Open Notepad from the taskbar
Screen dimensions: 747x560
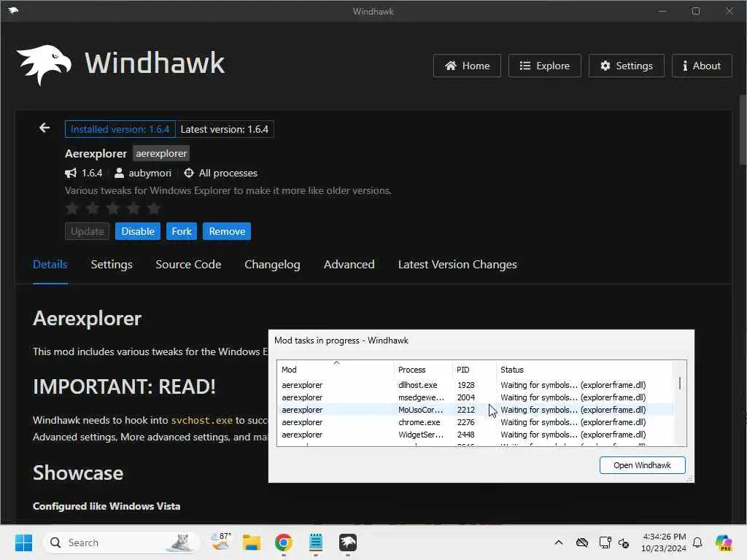tap(315, 542)
